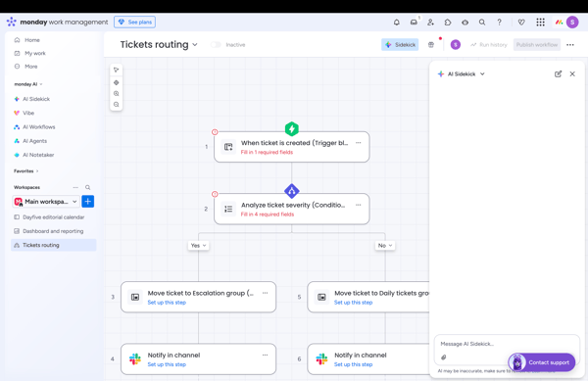Open Run history
This screenshot has width=588, height=381.
click(488, 45)
